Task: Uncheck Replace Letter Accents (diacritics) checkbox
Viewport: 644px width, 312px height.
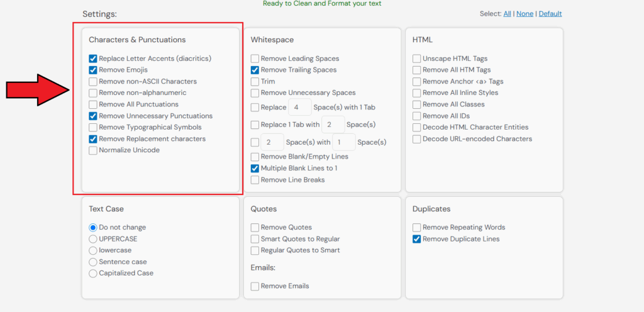Action: (93, 58)
